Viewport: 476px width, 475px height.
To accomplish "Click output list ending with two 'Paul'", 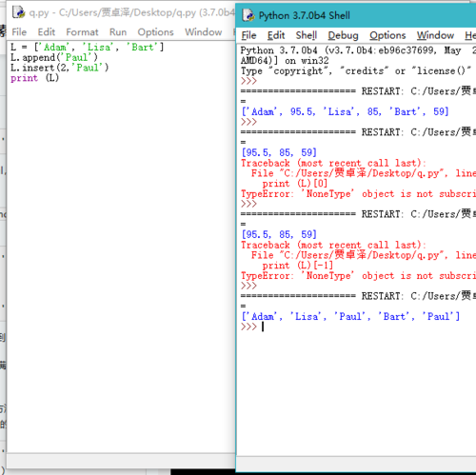I will (x=350, y=316).
